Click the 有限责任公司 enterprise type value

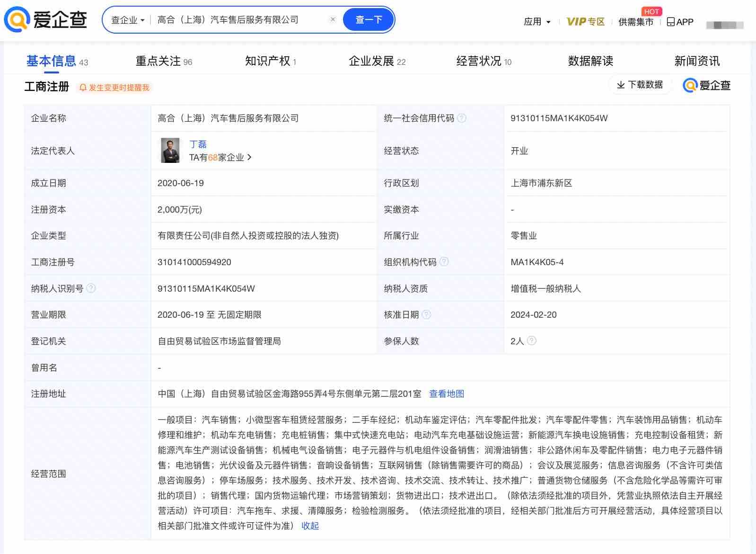pyautogui.click(x=248, y=236)
